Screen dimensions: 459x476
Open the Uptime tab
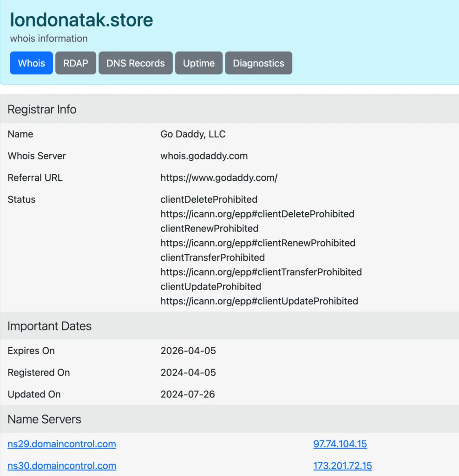(x=199, y=63)
